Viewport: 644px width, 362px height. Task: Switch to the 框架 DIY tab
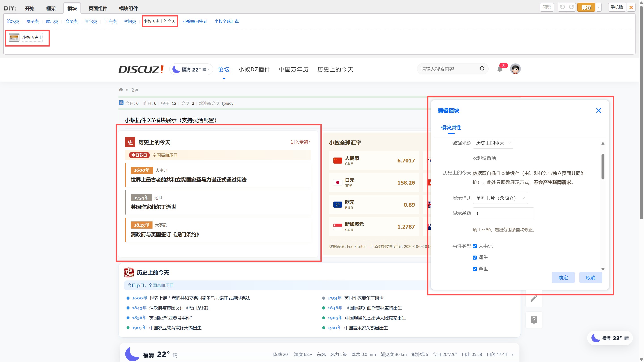[x=51, y=8]
